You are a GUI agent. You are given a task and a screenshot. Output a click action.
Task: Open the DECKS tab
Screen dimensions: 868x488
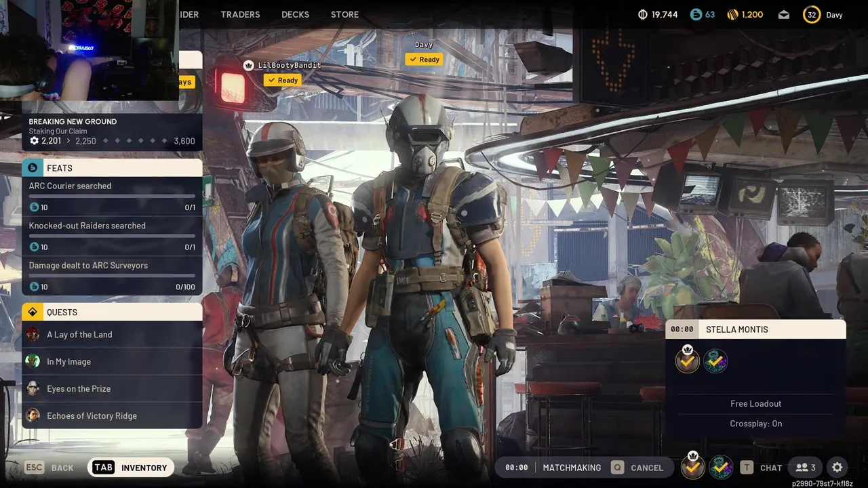(295, 14)
